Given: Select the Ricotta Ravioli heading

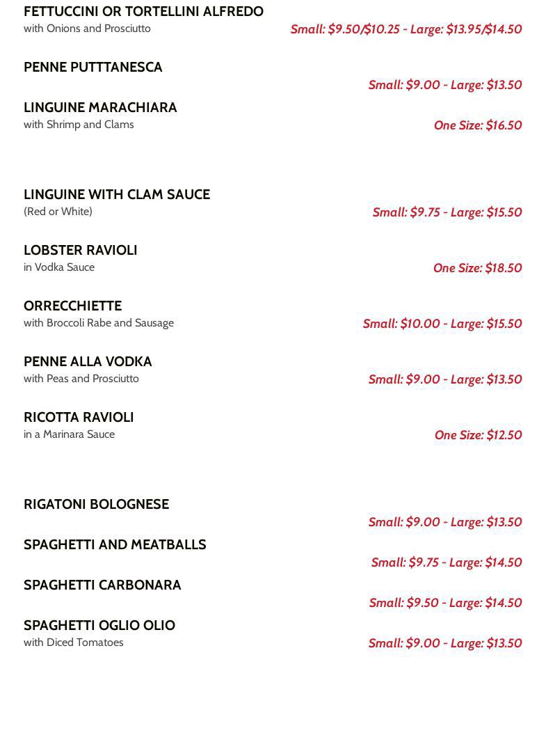Looking at the screenshot, I should pos(79,418).
